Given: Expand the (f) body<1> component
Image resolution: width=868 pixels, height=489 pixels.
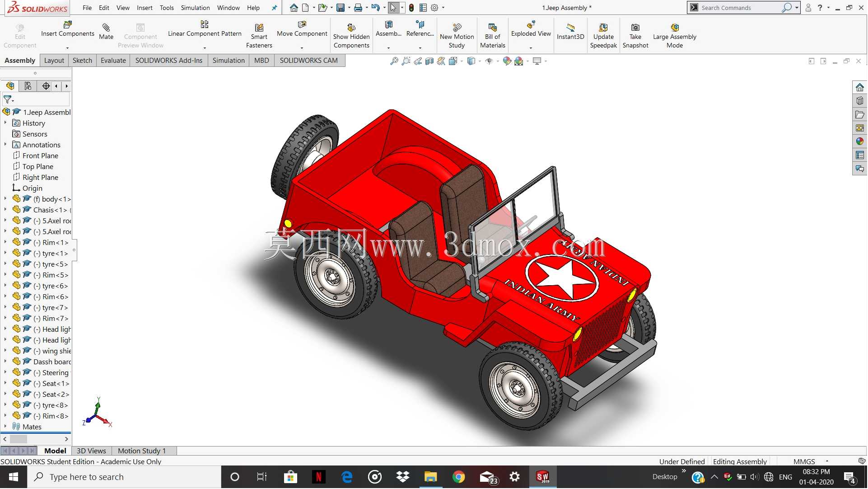Looking at the screenshot, I should 5,199.
